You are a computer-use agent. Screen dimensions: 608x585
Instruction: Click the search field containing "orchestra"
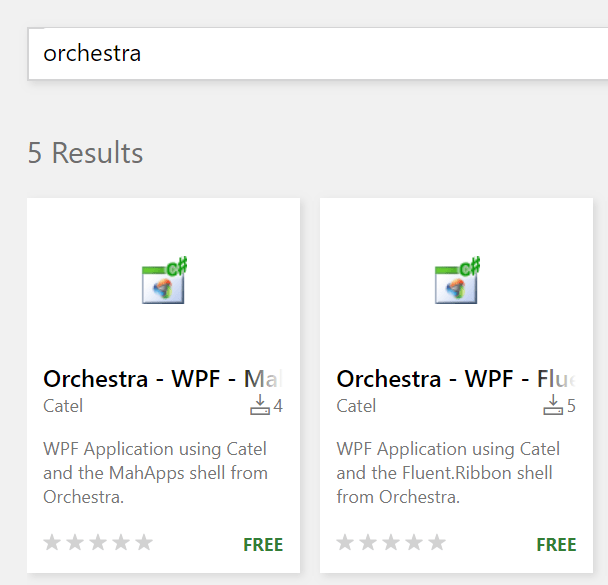[x=318, y=53]
